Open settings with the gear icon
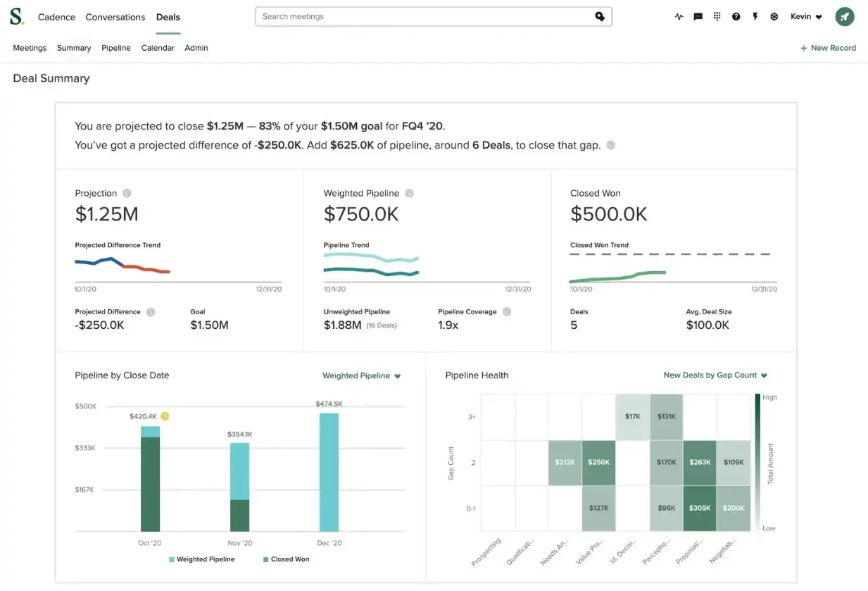 click(x=774, y=16)
